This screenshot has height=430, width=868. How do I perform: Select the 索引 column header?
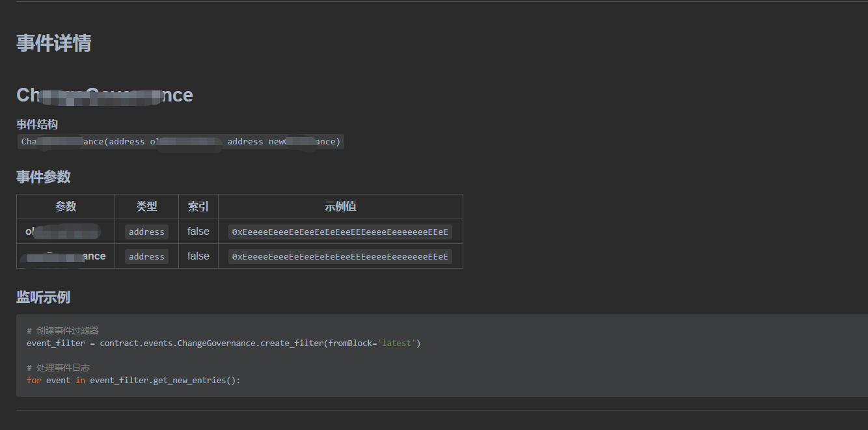pyautogui.click(x=198, y=206)
